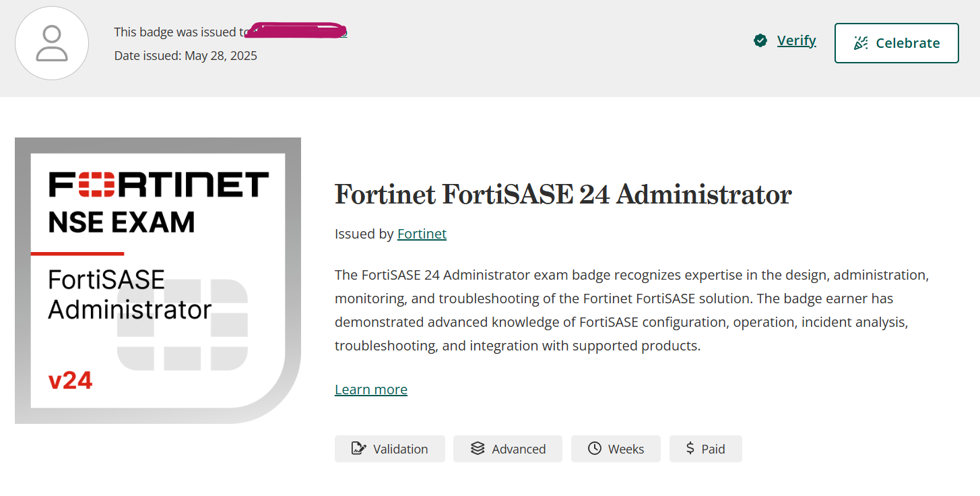This screenshot has height=496, width=980.
Task: Select the Validation tag label
Action: pyautogui.click(x=400, y=449)
